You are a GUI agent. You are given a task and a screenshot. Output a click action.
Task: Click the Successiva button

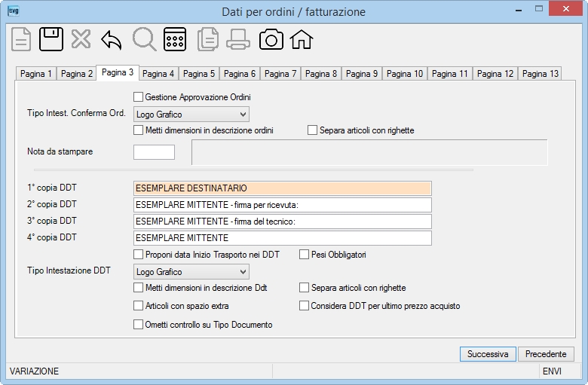click(x=488, y=354)
